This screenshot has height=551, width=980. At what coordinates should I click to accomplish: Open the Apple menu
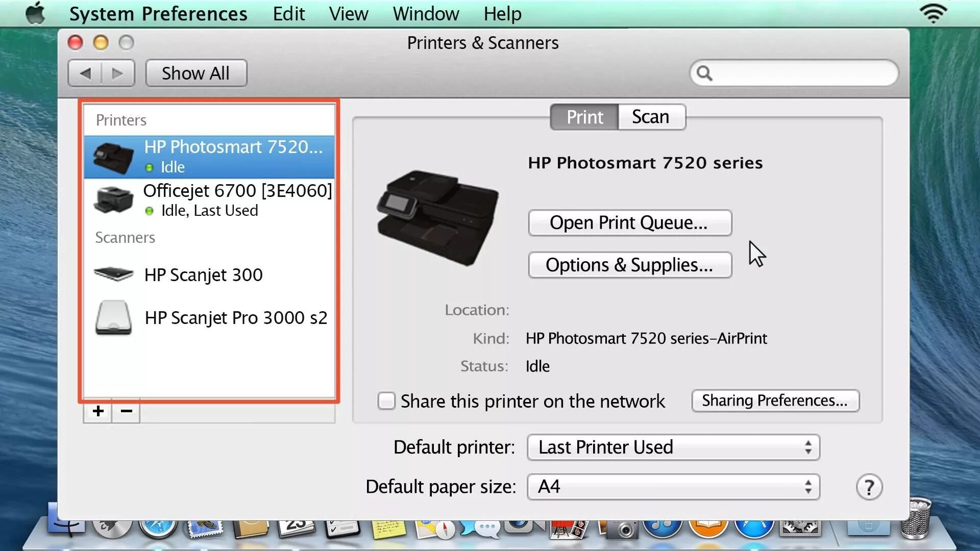coord(35,13)
